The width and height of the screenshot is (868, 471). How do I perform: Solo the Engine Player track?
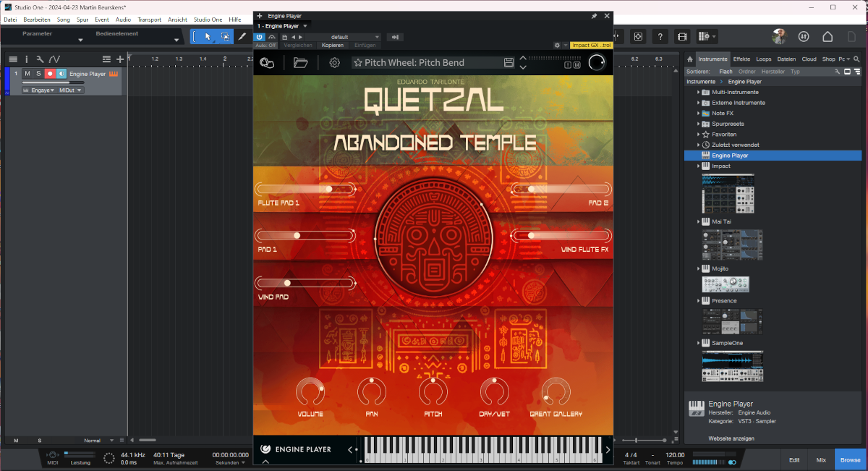coord(39,74)
